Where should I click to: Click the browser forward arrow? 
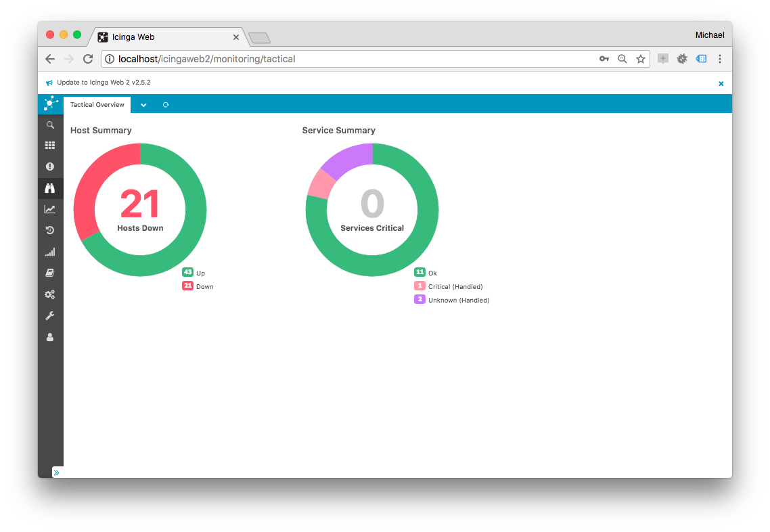[x=69, y=59]
